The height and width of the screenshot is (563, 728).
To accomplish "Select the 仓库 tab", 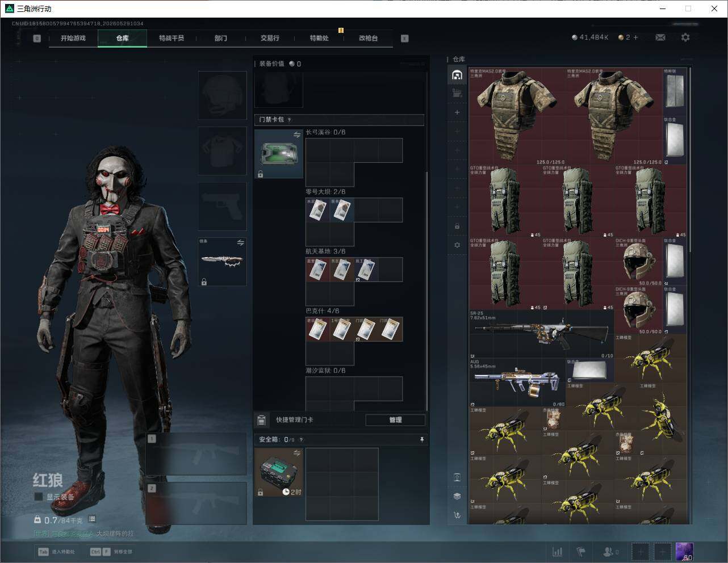I will tap(122, 38).
